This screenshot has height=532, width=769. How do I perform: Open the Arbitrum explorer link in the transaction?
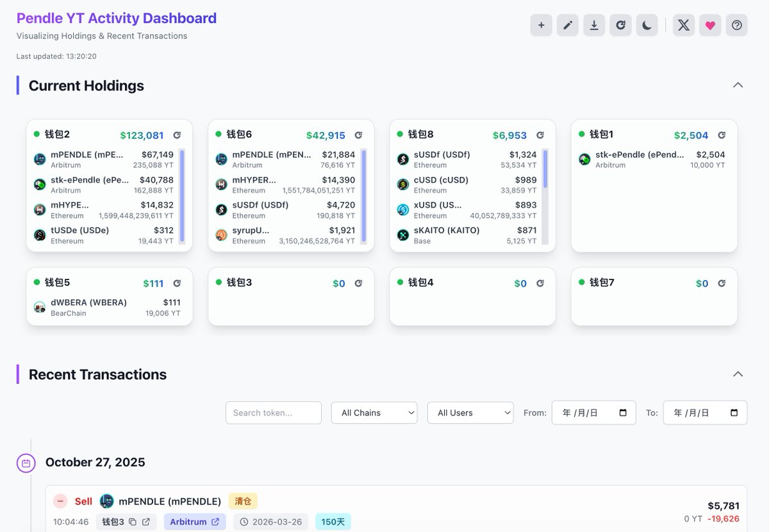(x=215, y=522)
